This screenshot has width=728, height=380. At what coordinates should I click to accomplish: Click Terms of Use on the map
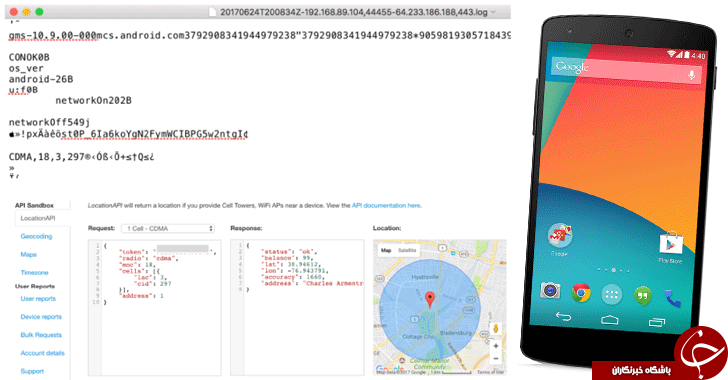click(x=490, y=372)
